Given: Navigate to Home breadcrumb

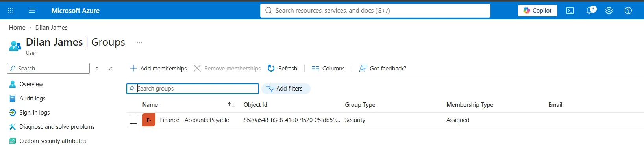Looking at the screenshot, I should (17, 28).
